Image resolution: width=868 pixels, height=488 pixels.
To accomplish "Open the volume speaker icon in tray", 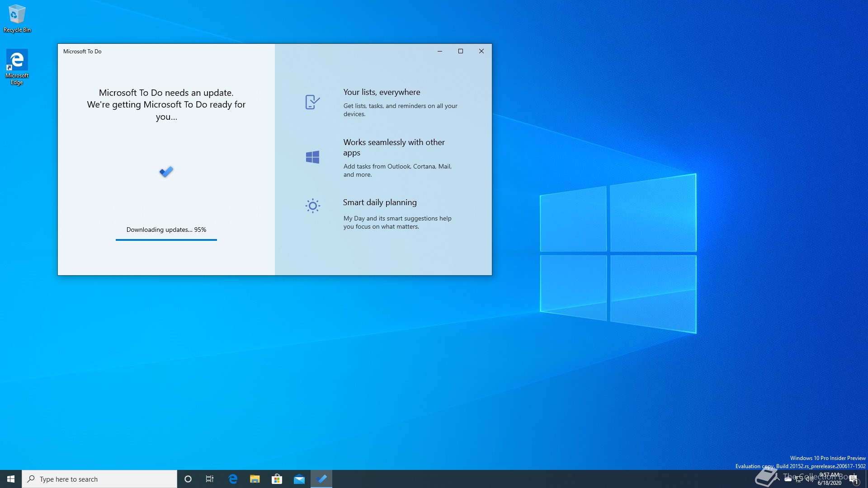I will tap(809, 479).
